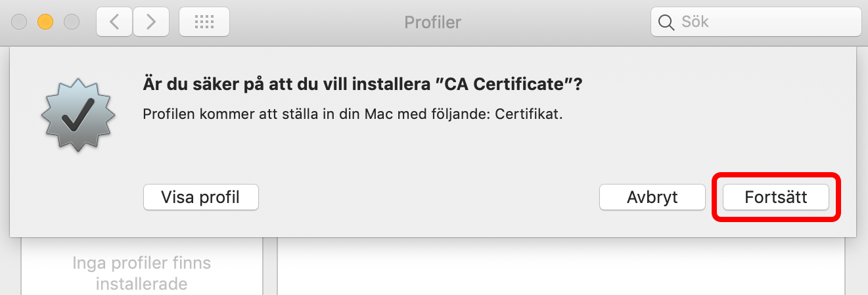Click the gray close button of the window
This screenshot has height=295, width=868.
(19, 22)
